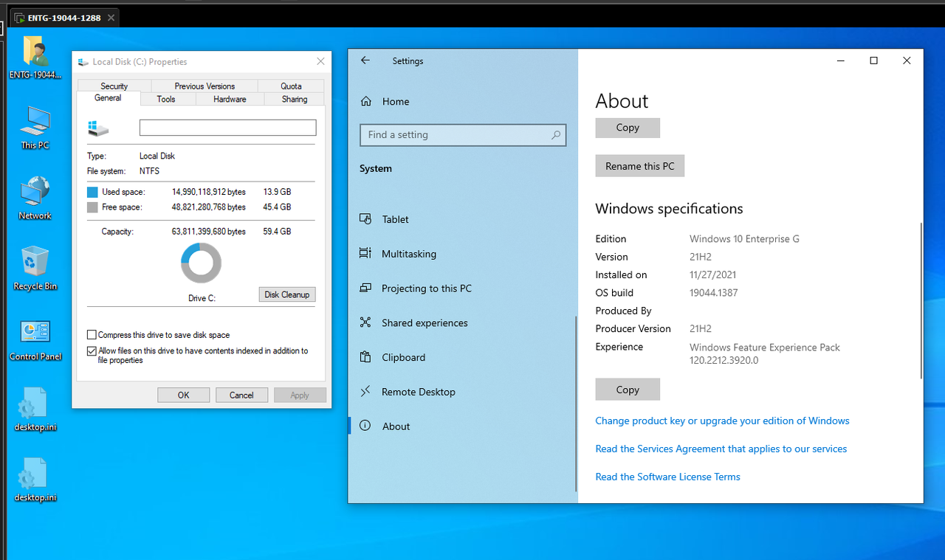Click the OS build value 19044.1387

pyautogui.click(x=714, y=293)
